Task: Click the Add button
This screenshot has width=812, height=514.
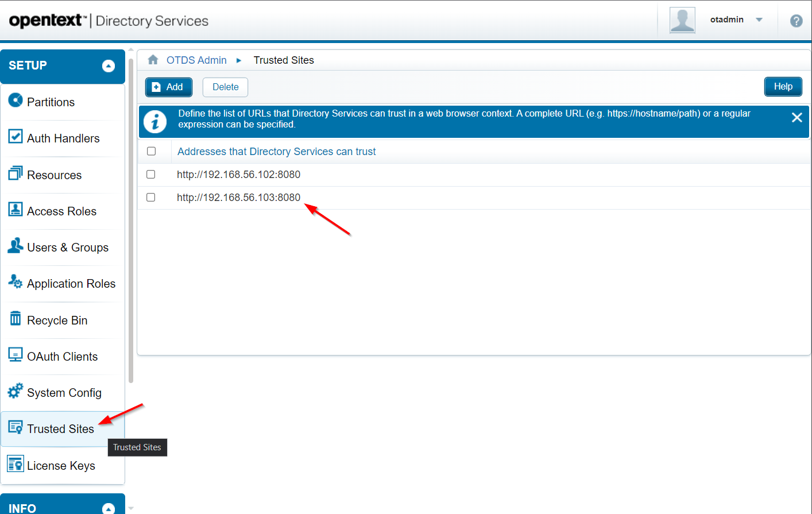Action: 168,87
